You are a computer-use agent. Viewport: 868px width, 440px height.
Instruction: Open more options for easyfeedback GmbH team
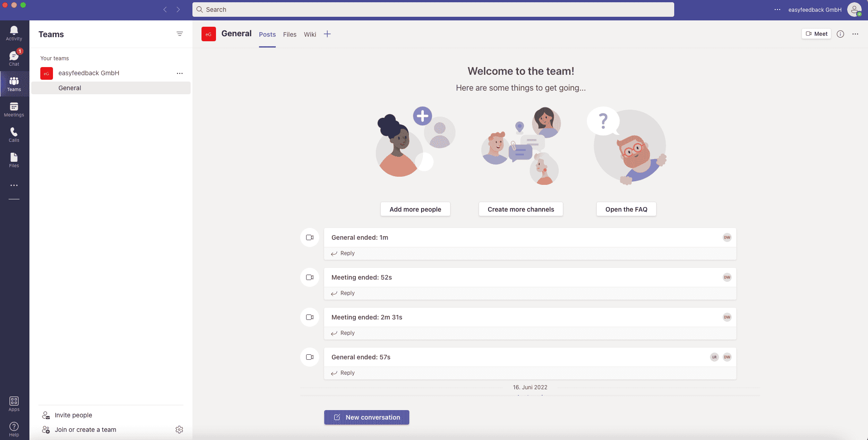click(180, 73)
